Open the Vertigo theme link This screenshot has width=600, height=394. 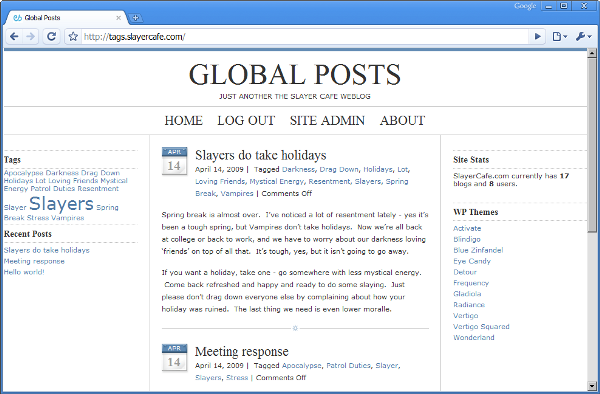(x=466, y=316)
